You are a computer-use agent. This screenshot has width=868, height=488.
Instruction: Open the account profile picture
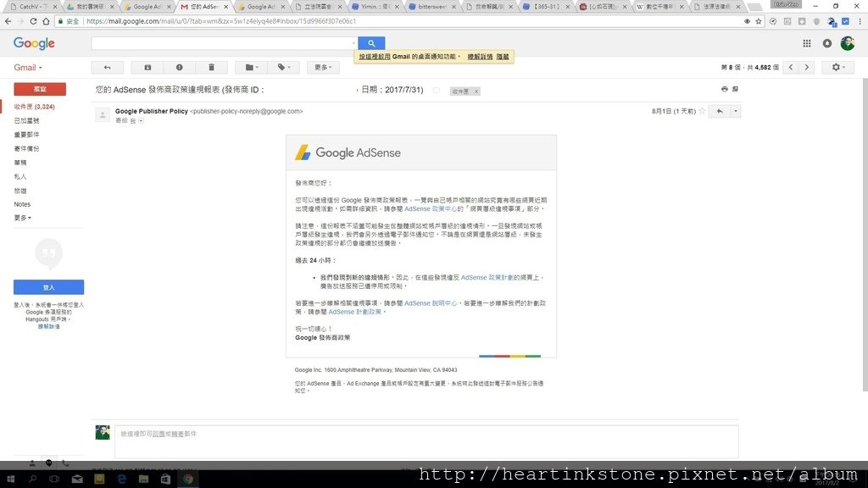847,43
